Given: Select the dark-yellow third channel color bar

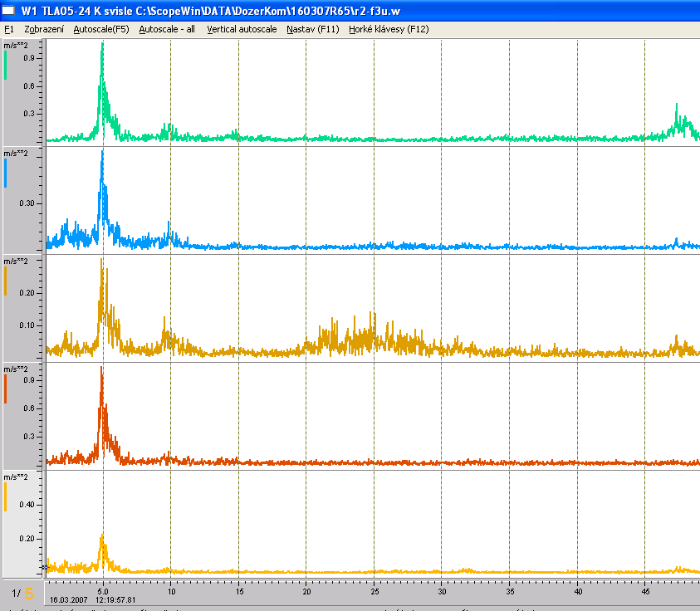Looking at the screenshot, I should click(5, 281).
